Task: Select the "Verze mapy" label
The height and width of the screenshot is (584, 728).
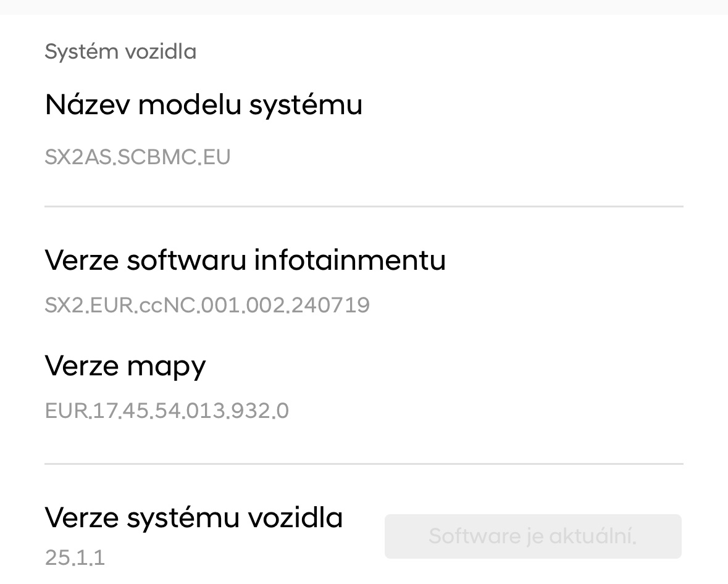Action: point(125,366)
